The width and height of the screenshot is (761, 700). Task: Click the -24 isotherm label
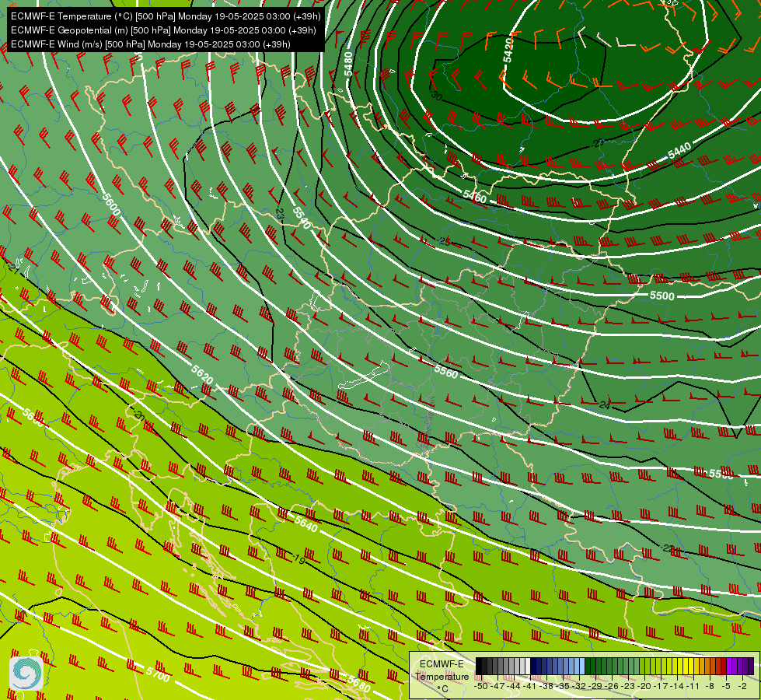click(604, 404)
